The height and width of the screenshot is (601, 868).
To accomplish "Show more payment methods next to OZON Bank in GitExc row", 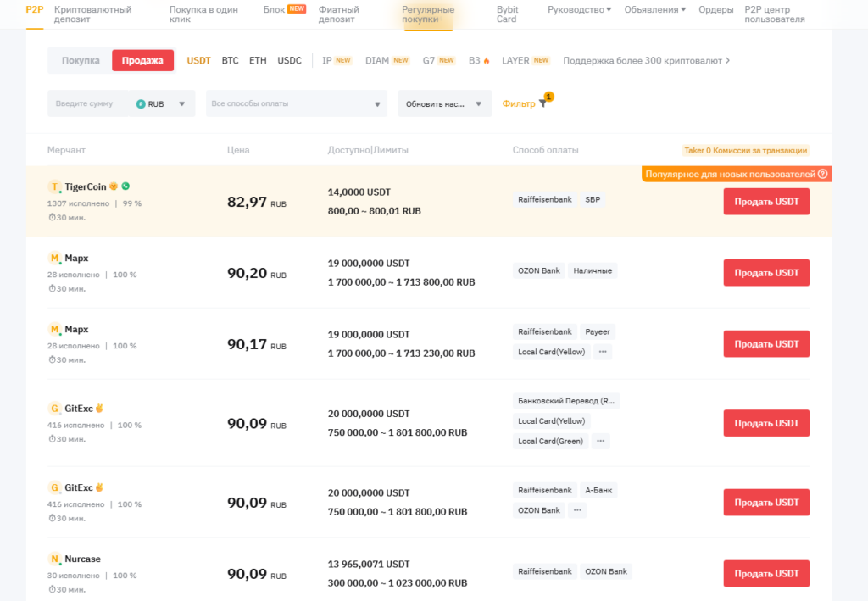I will click(577, 510).
